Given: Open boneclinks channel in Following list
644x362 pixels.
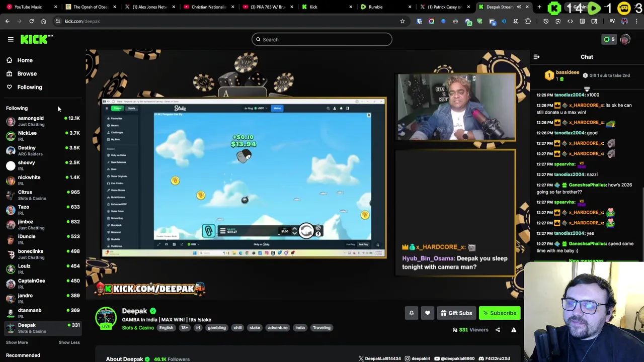Looking at the screenshot, I should coord(43,254).
